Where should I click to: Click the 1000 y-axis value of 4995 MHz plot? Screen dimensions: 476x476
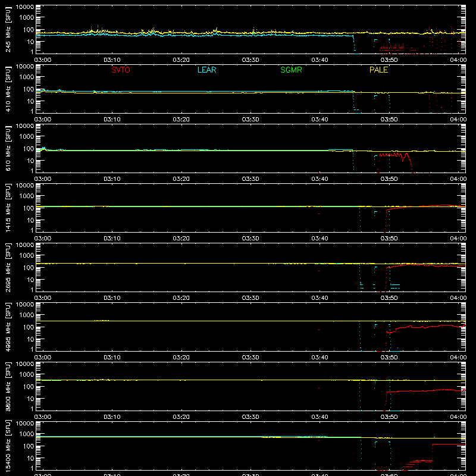pyautogui.click(x=27, y=315)
